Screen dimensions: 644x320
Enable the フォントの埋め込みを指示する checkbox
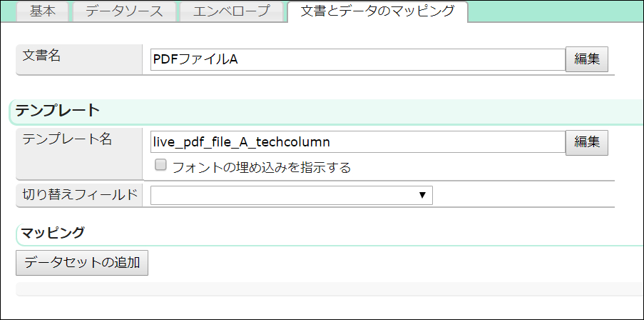pyautogui.click(x=161, y=165)
